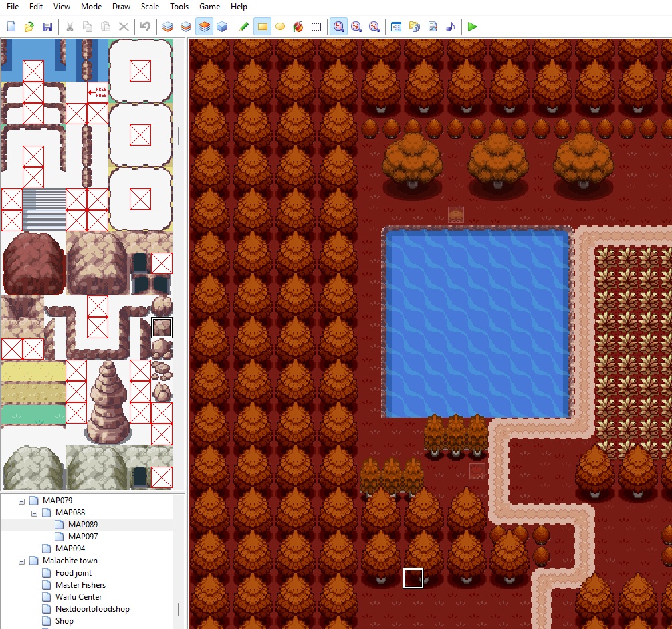
Task: Select the Malachite town map
Action: 70,561
